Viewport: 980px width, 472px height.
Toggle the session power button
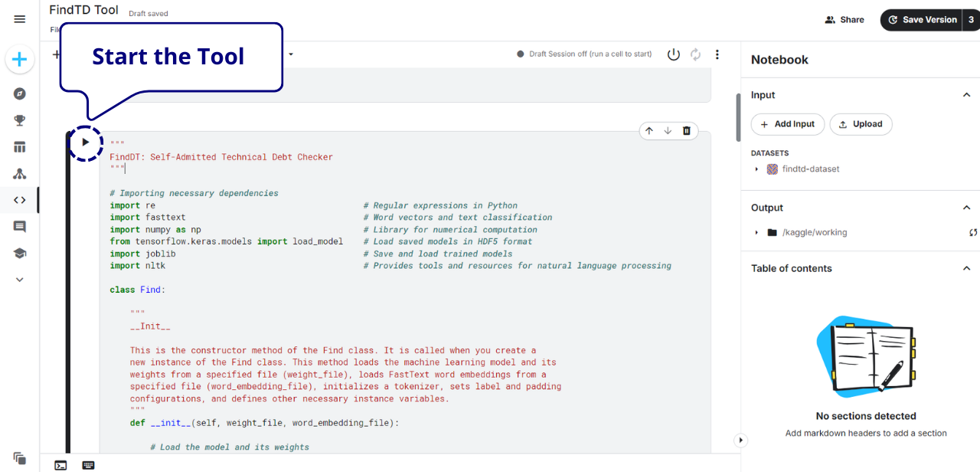[673, 54]
